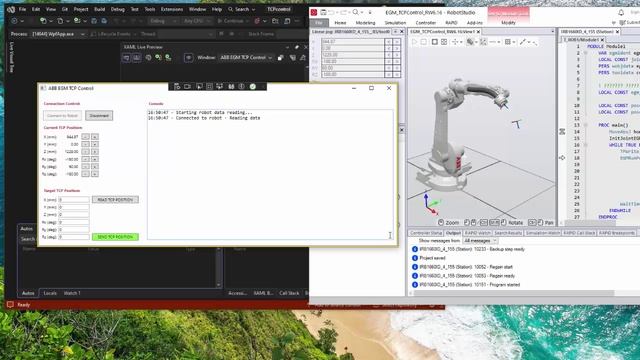Viewport: 640px width, 360px height.
Task: Click second icon in XAML Live Preview toolbar
Action: (x=136, y=58)
